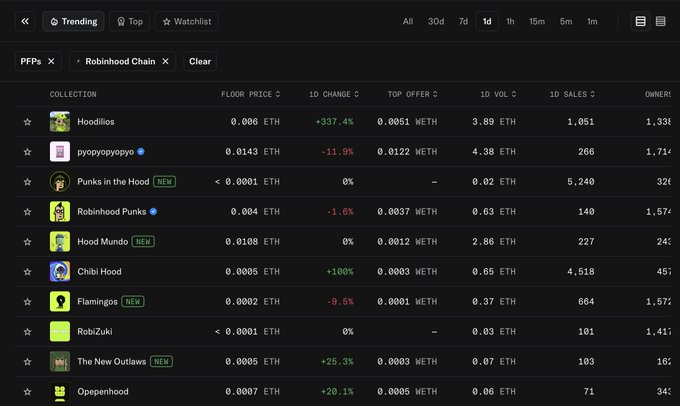Select the 15m time range
Screen dimensions: 680x406
[537, 21]
